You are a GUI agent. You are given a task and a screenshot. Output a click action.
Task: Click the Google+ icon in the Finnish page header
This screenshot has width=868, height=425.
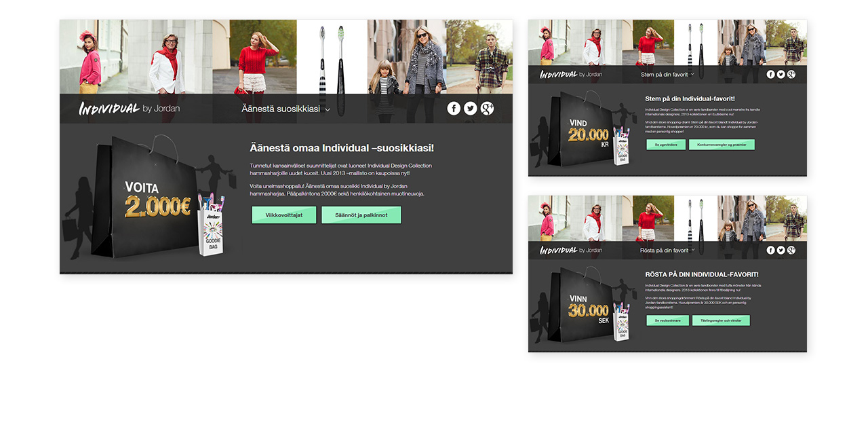(487, 109)
